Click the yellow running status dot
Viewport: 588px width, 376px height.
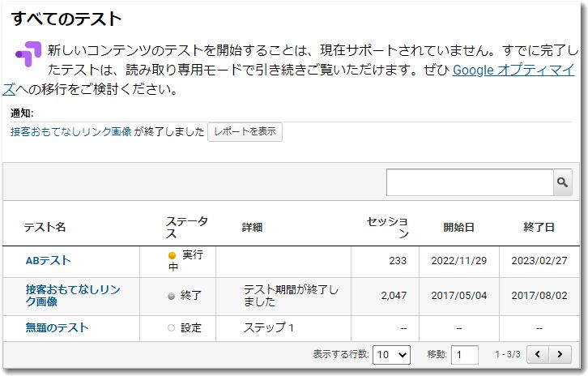tap(172, 256)
